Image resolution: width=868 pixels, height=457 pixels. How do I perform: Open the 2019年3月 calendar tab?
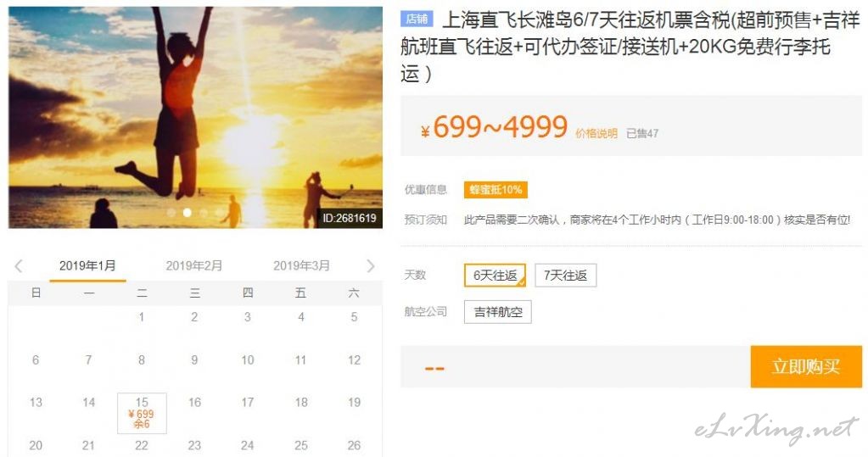301,265
